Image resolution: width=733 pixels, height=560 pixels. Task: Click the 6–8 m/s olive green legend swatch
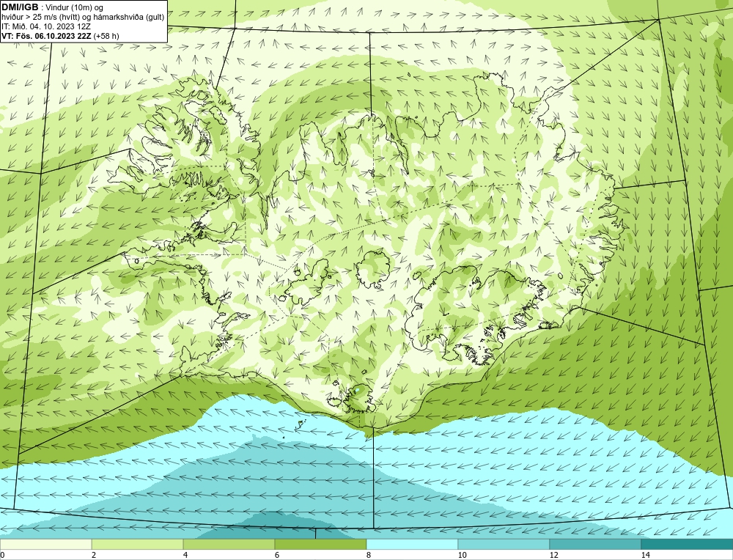(321, 544)
